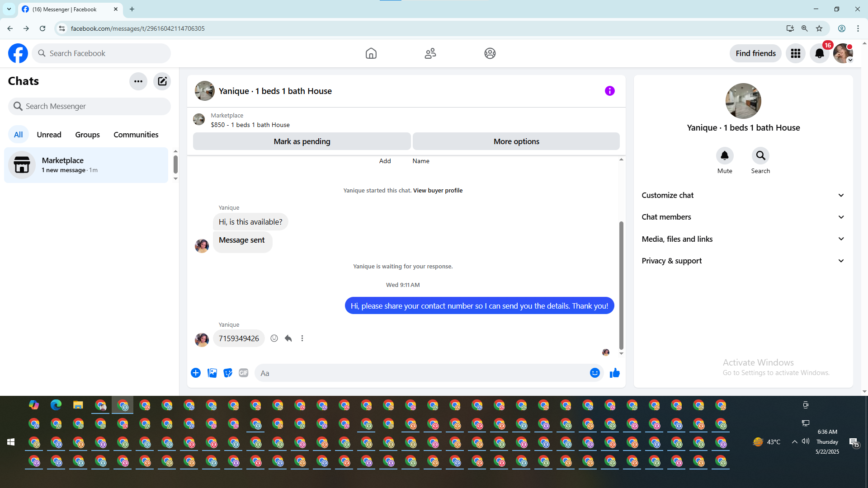Open the Facebook menu grid icon
Screen dimensions: 868x488
tap(796, 53)
